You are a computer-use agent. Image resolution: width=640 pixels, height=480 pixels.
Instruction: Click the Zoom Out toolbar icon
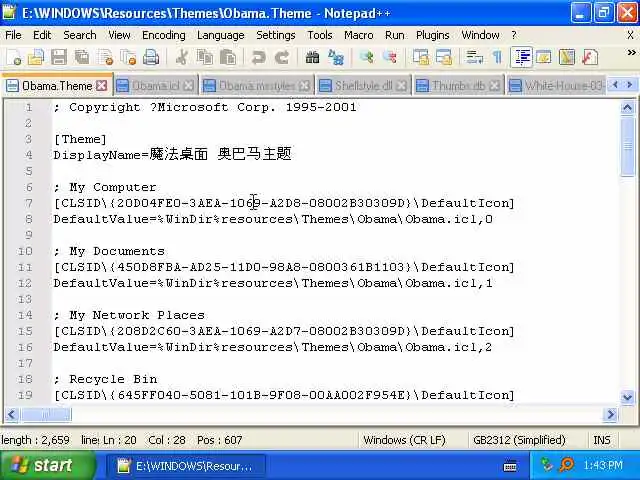click(389, 57)
